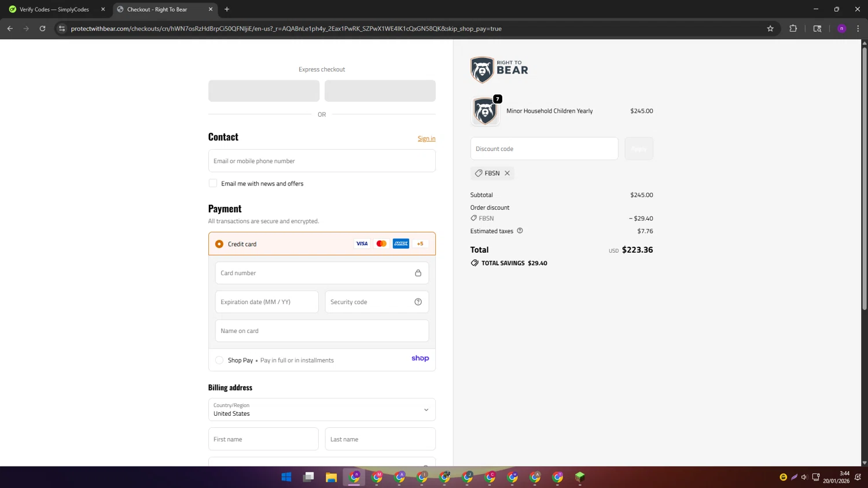Click the TOTAL SAVINGS $29.40 text
This screenshot has height=488, width=868.
(514, 263)
